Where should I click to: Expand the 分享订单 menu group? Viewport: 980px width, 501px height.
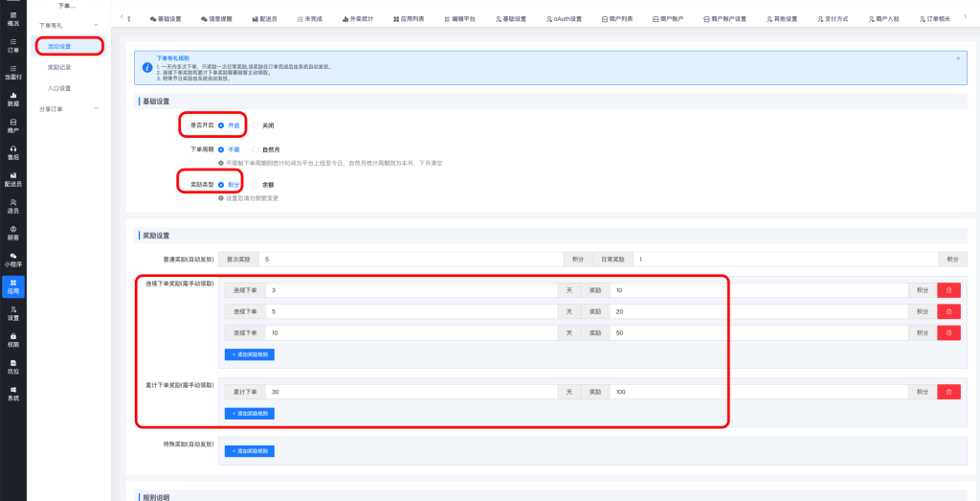pyautogui.click(x=96, y=109)
